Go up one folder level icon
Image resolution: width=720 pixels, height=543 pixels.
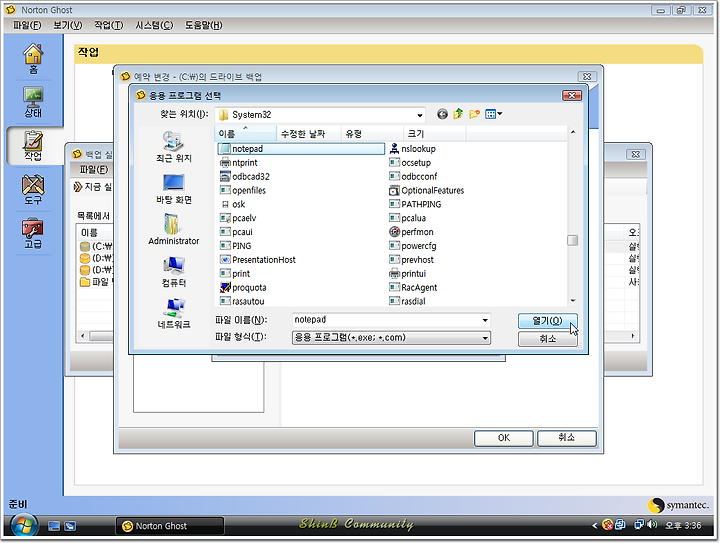point(458,114)
